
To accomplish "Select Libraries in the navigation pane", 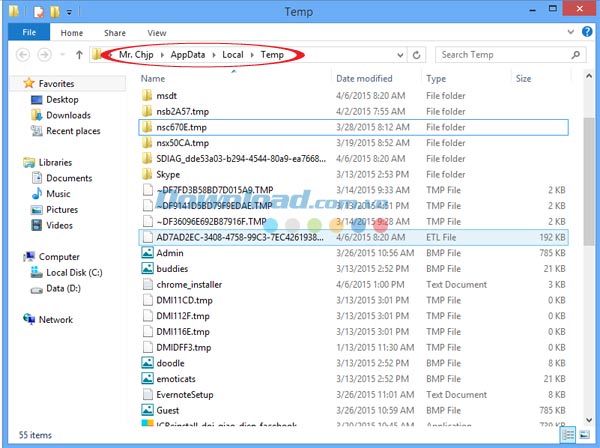I will [55, 162].
